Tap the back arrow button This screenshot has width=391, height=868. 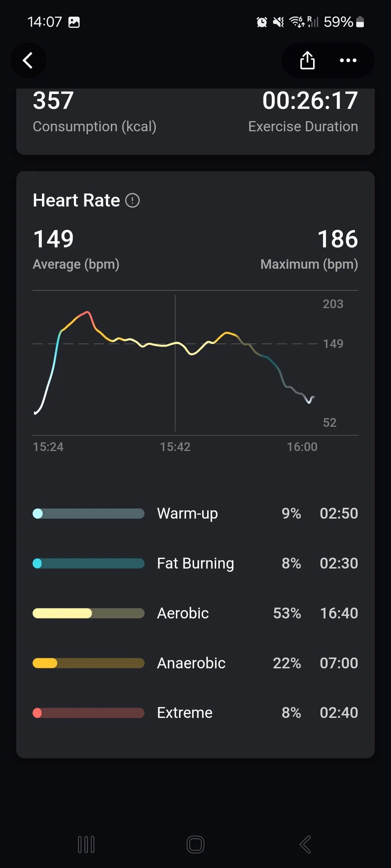28,60
